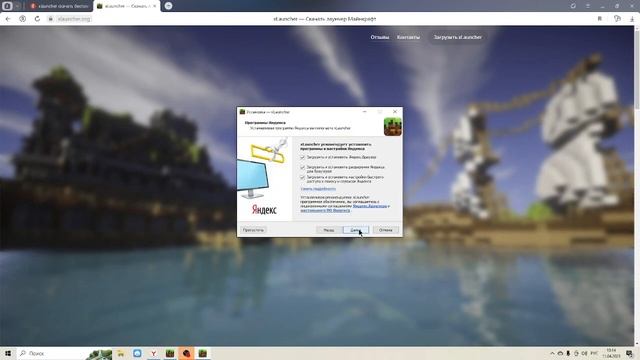Open File Explorer from the taskbar

(121, 353)
